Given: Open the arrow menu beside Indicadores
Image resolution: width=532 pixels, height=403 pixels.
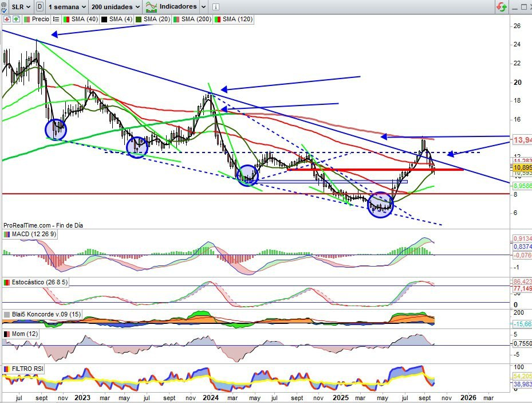Looking at the screenshot, I should point(202,7).
